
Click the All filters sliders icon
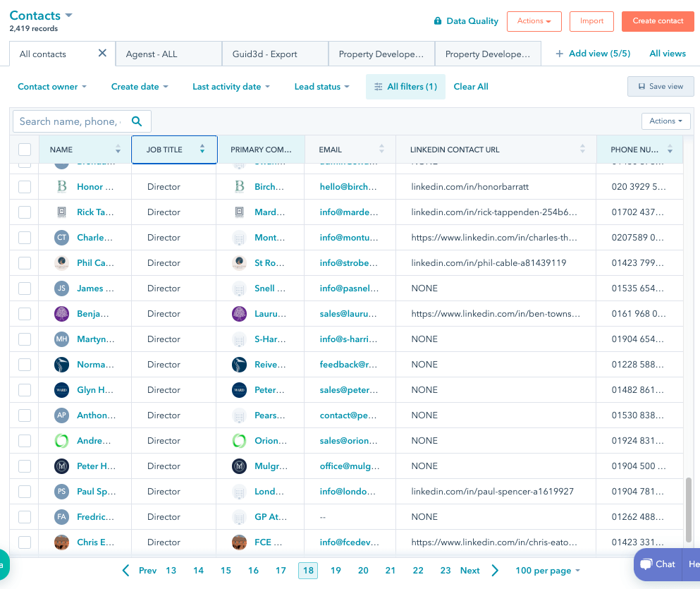tap(378, 87)
